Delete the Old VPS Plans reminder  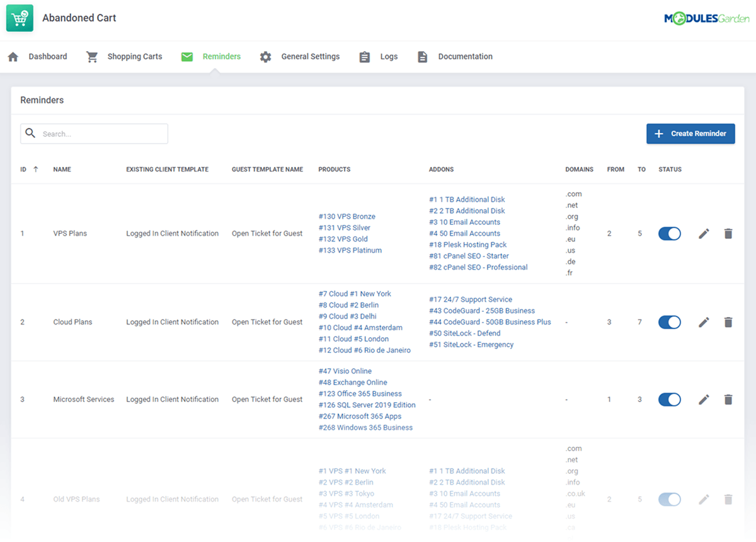728,499
